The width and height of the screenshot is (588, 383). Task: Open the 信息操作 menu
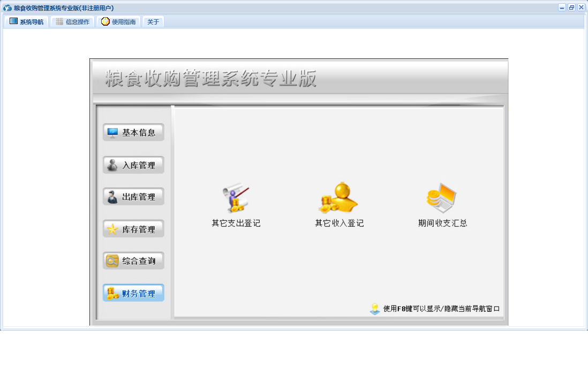pyautogui.click(x=72, y=22)
